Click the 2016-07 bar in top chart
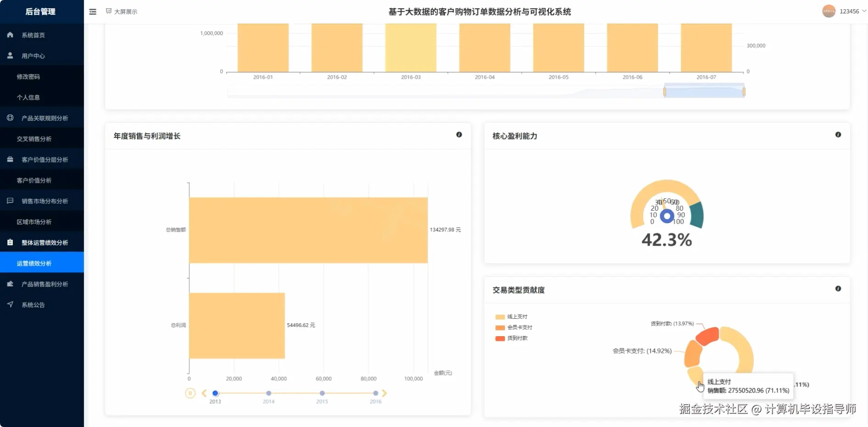This screenshot has height=427, width=868. coord(706,47)
